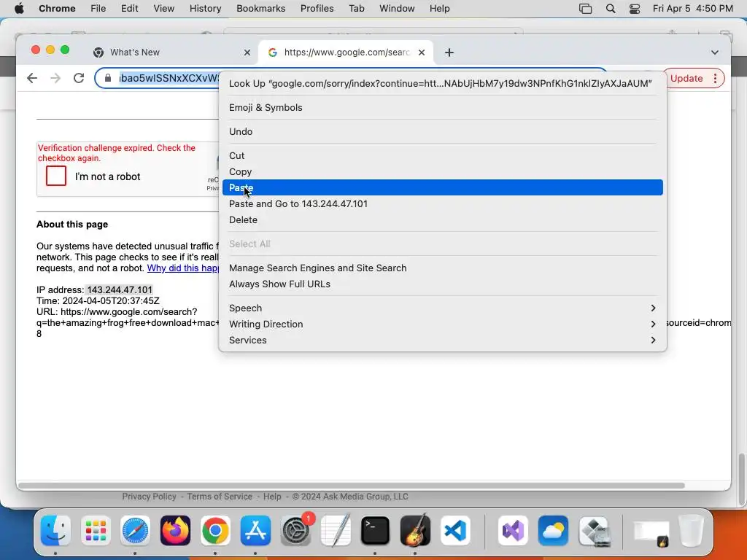Reload the page with the refresh icon

click(79, 78)
